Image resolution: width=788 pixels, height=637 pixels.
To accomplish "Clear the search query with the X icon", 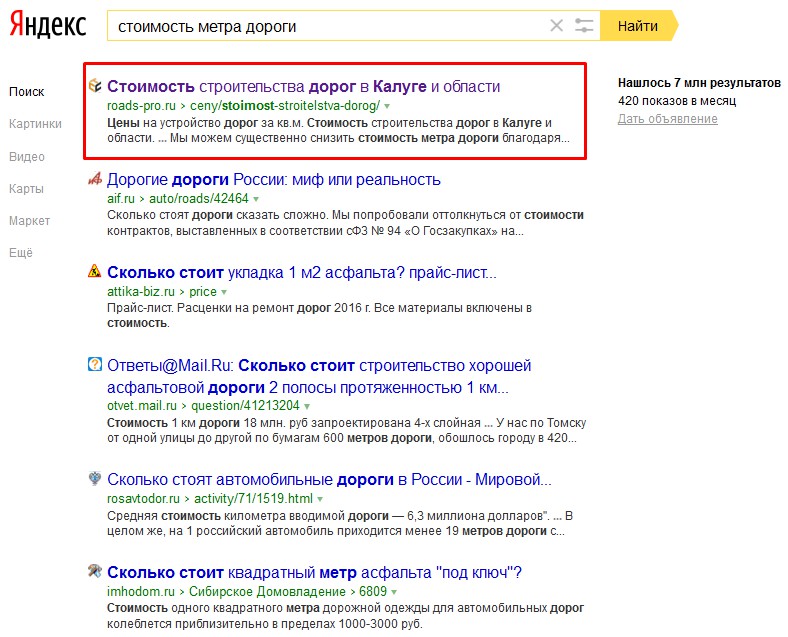I will 556,25.
